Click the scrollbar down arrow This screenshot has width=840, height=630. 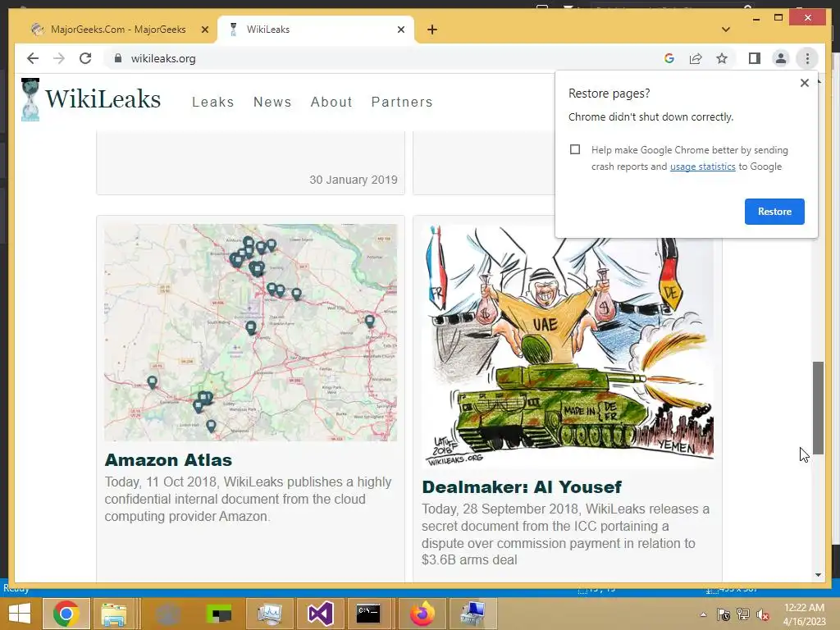pyautogui.click(x=818, y=575)
